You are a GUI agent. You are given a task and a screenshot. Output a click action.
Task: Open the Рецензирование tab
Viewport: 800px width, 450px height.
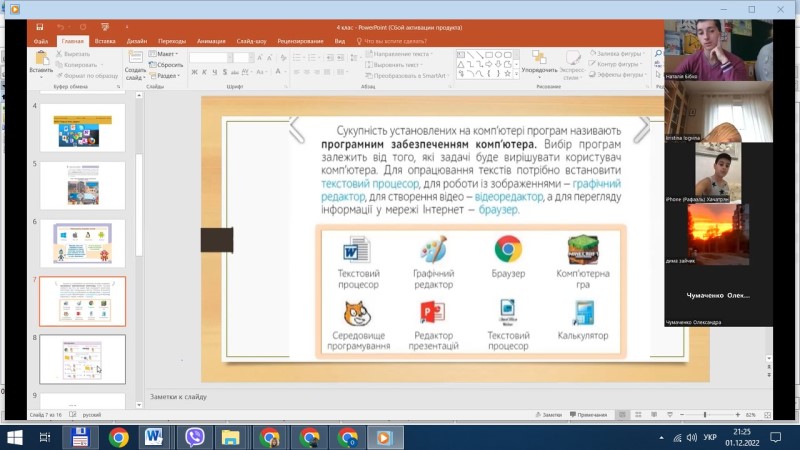tap(301, 41)
